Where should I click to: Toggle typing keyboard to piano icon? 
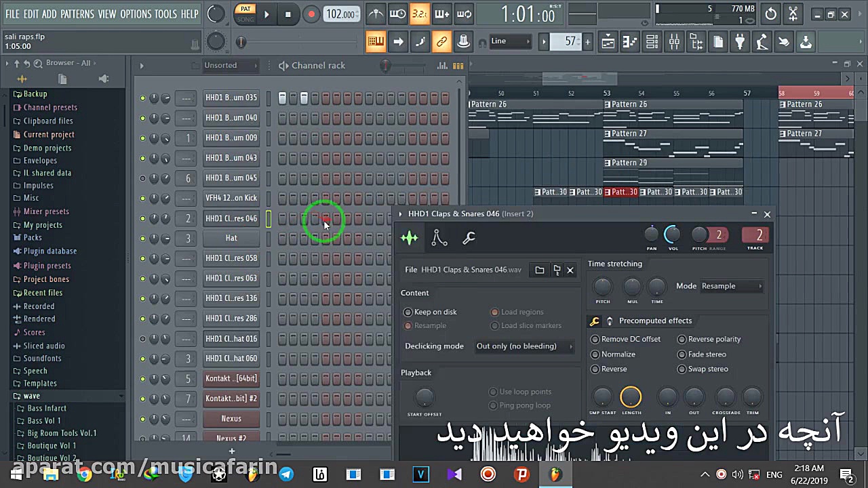point(376,42)
